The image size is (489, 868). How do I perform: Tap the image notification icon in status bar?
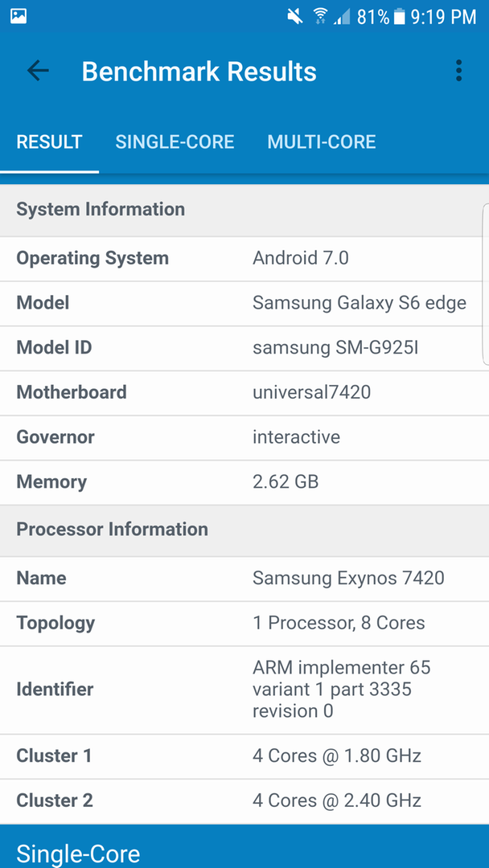[x=18, y=16]
